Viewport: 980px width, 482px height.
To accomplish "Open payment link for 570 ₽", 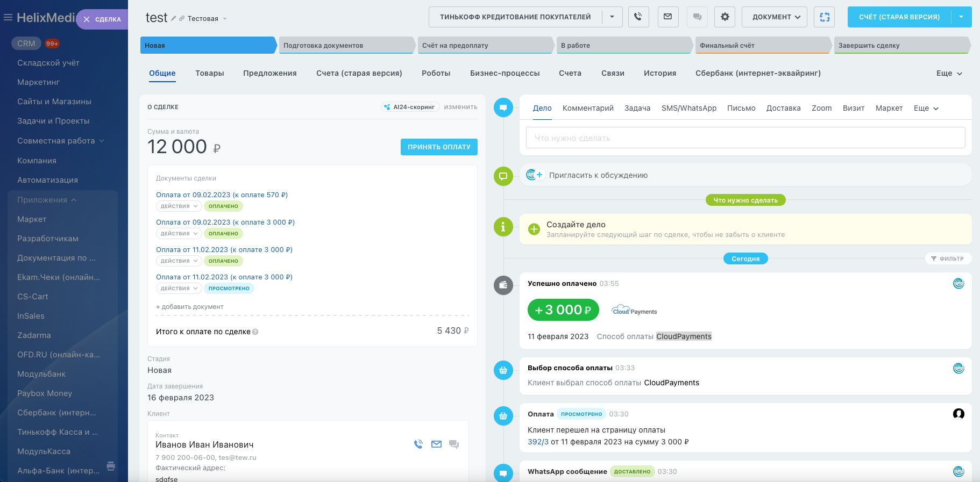I will [222, 195].
